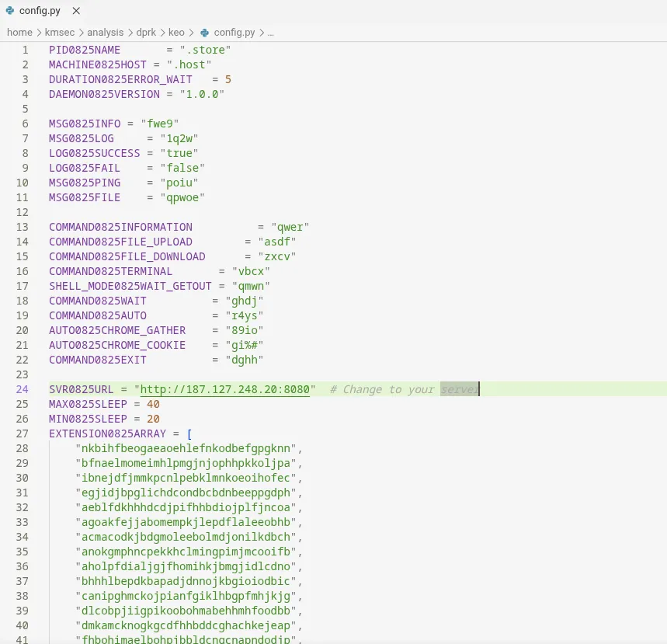The image size is (667, 644).
Task: Click line number 27 in the gutter
Action: (x=22, y=433)
